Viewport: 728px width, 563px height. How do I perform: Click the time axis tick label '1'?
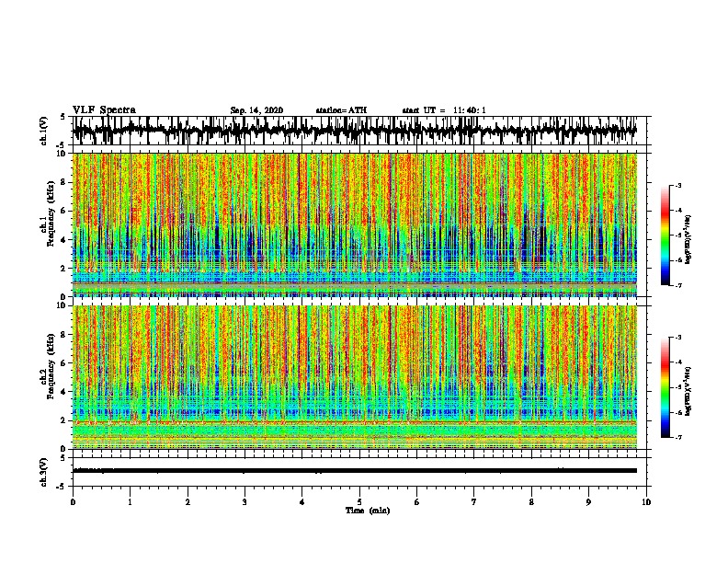[x=130, y=502]
